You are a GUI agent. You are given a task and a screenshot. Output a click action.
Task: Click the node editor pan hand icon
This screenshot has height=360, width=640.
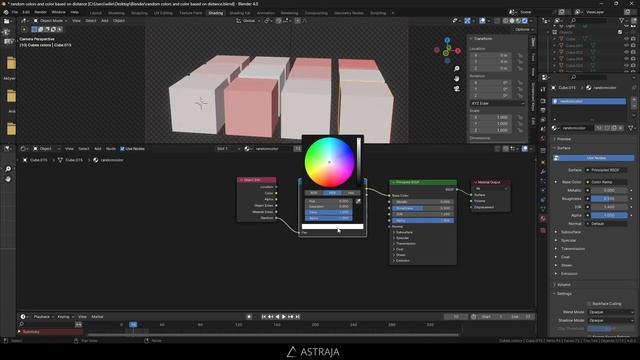coord(8,179)
